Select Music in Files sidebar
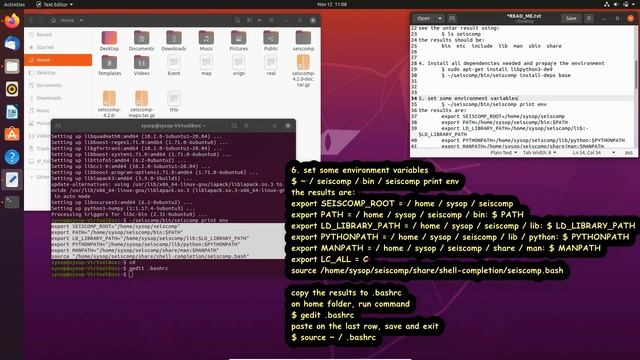Image resolution: width=640 pixels, height=360 pixels. [x=58, y=111]
